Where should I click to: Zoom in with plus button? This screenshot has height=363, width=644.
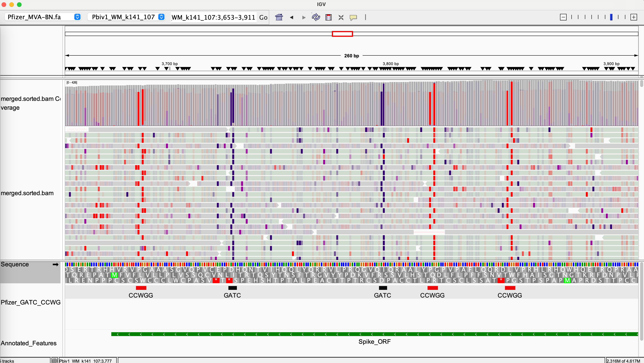pyautogui.click(x=633, y=17)
